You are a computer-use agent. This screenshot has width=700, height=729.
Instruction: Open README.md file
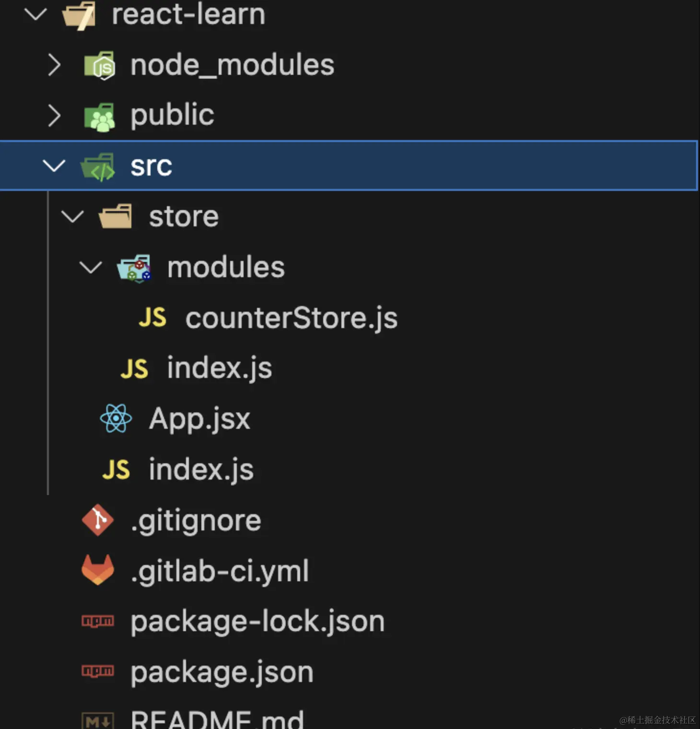tap(217, 719)
